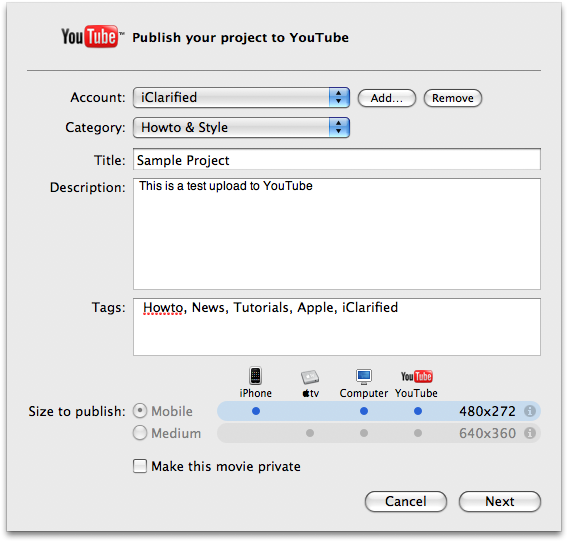Click the YouTube icon above size table
The width and height of the screenshot is (568, 542).
417,377
